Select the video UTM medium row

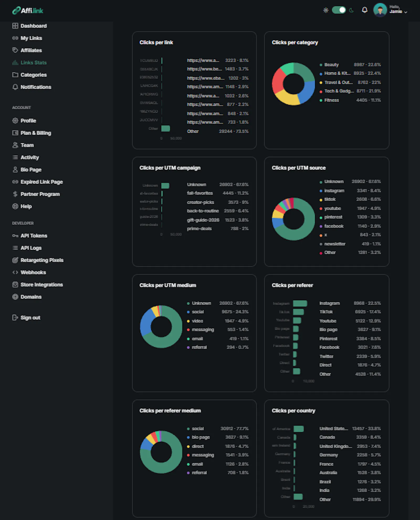click(x=218, y=321)
